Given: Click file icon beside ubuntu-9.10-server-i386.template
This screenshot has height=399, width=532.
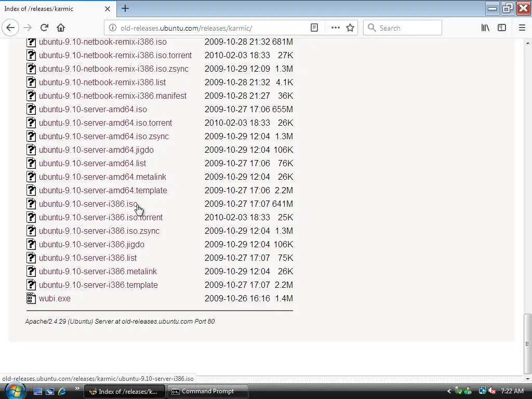Looking at the screenshot, I should pyautogui.click(x=31, y=285).
